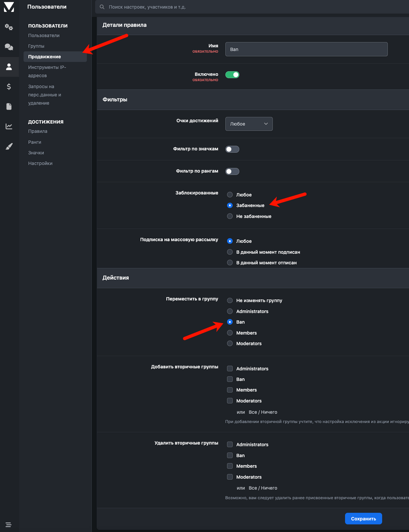Open the Commerce dollar sign icon
Image resolution: width=409 pixels, height=532 pixels.
9,87
